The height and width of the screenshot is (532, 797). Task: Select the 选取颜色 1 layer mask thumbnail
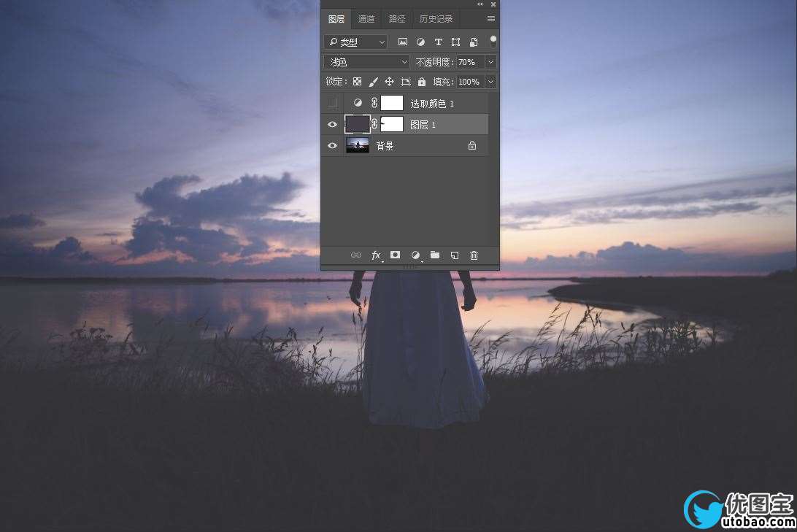pyautogui.click(x=392, y=103)
